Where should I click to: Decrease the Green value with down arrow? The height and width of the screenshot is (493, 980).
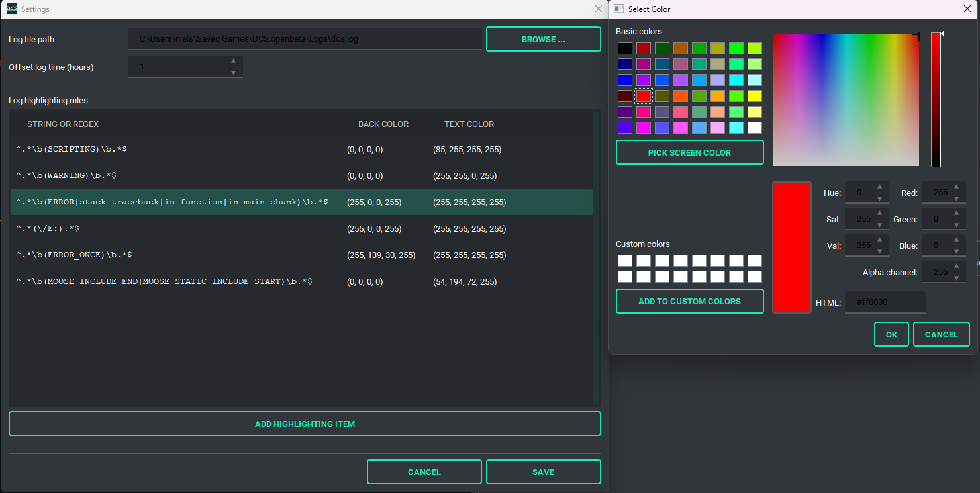coord(955,225)
